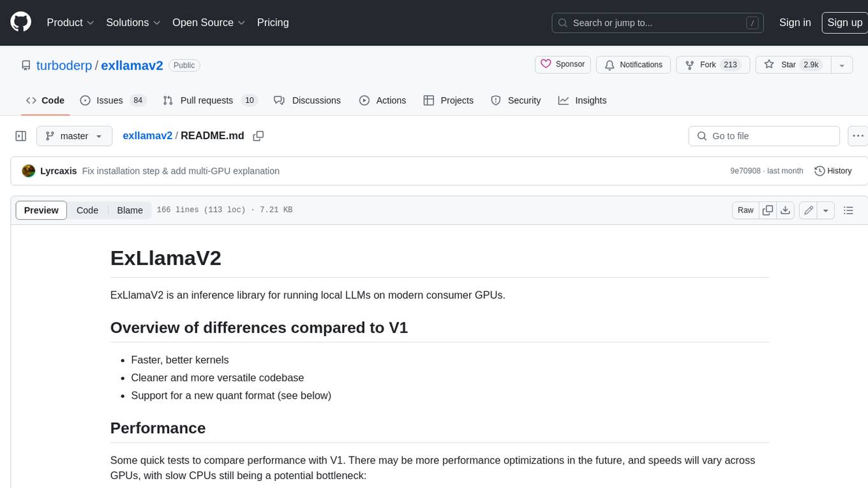Open the GitHub home logo
Viewport: 868px width, 488px height.
20,22
